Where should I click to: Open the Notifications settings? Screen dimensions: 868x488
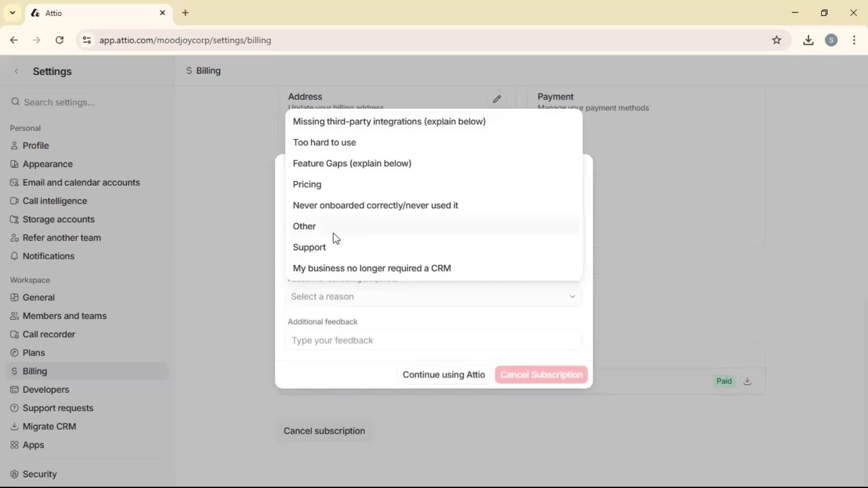pos(48,256)
